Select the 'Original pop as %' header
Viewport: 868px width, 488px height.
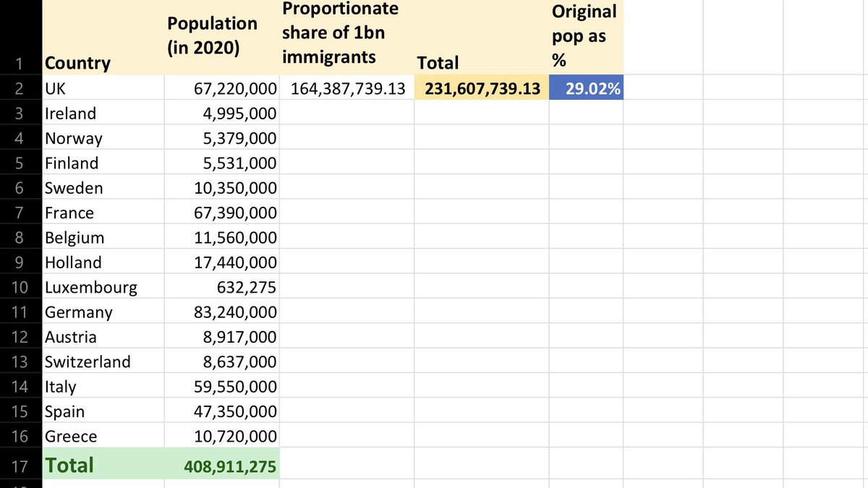tap(586, 37)
